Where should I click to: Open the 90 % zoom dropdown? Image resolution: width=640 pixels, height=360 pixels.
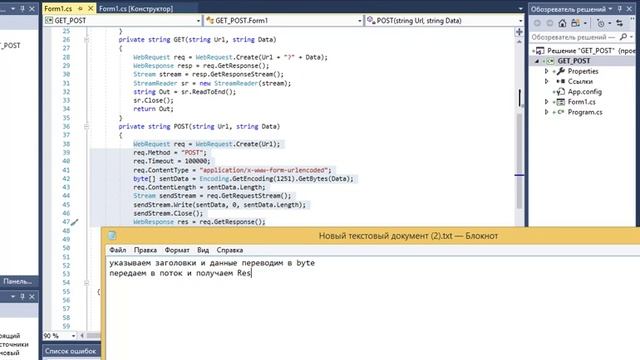[x=73, y=336]
